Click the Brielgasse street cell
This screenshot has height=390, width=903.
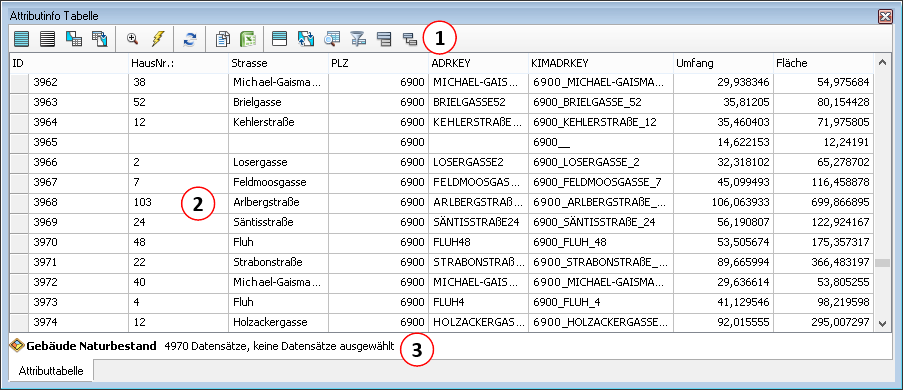point(279,103)
